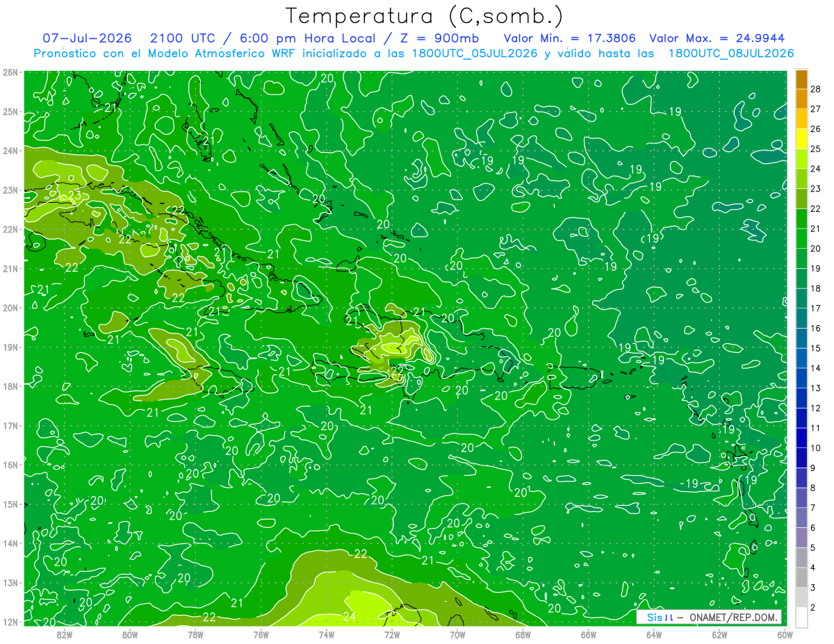
Task: Click the legend scale value '2'
Action: (813, 607)
